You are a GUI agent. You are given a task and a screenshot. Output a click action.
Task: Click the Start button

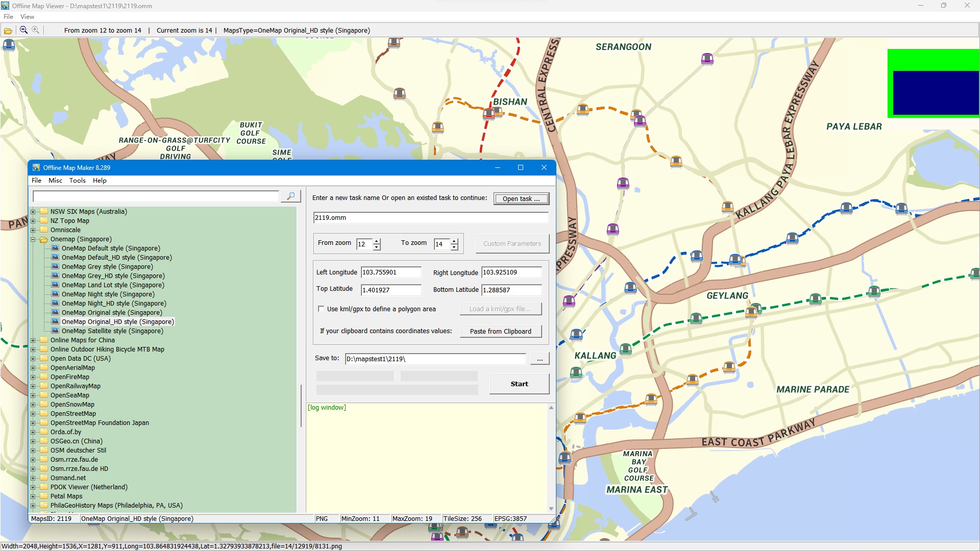point(519,384)
